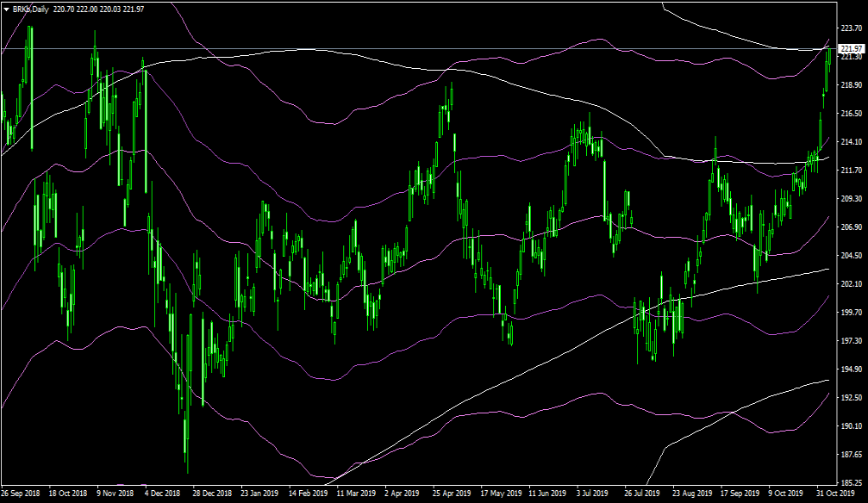The height and width of the screenshot is (503, 868).
Task: Click the 11 Mar 2019 date label
Action: (x=355, y=494)
